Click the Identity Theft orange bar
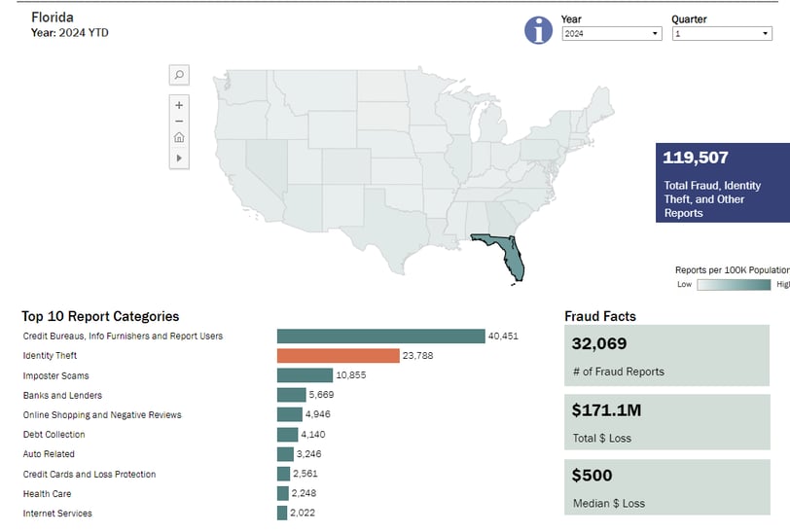Viewport: 790px width, 532px height. [x=338, y=356]
